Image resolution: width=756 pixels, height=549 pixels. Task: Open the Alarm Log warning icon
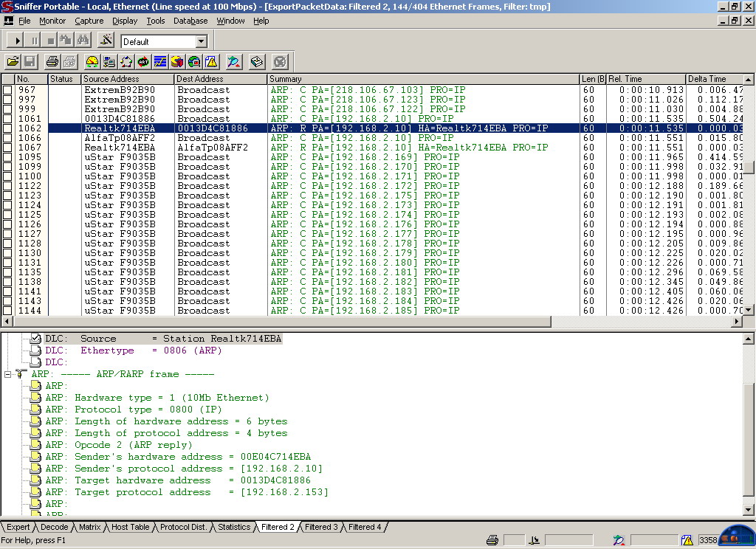click(x=211, y=62)
